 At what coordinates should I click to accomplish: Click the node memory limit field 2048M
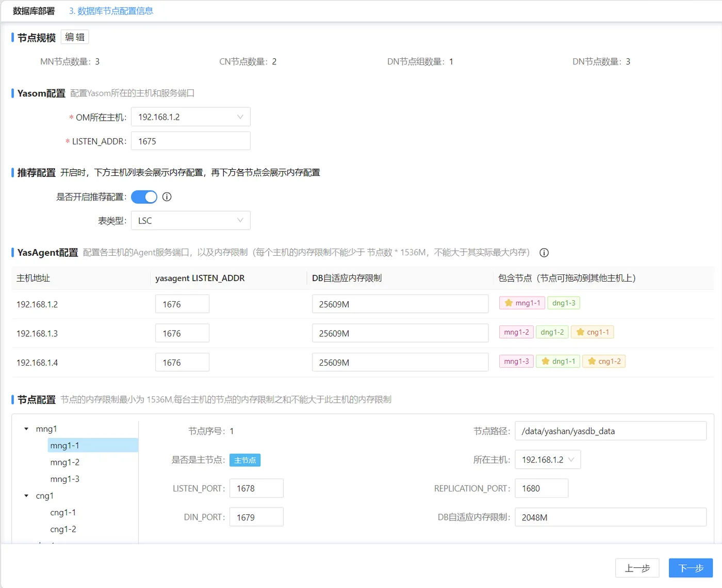[x=611, y=517]
